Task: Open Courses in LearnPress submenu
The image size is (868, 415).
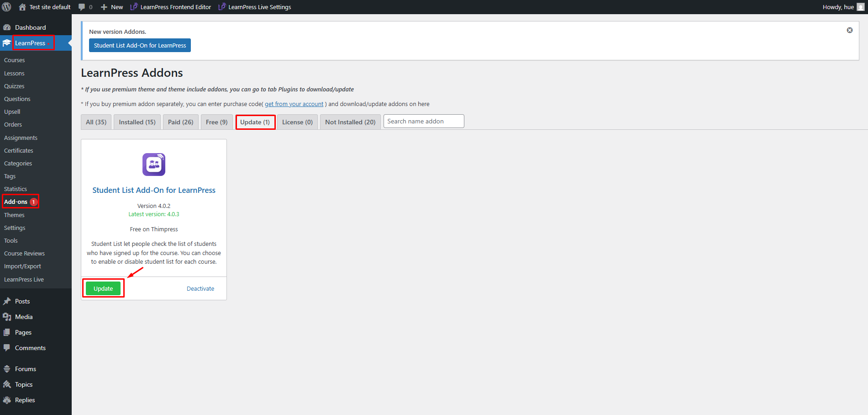Action: click(15, 60)
